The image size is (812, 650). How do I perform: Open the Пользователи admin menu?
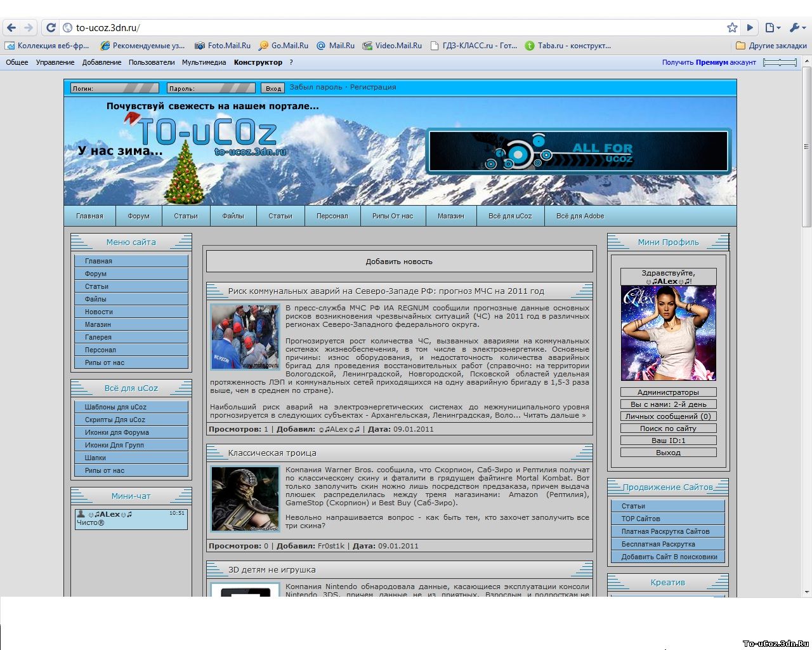152,62
